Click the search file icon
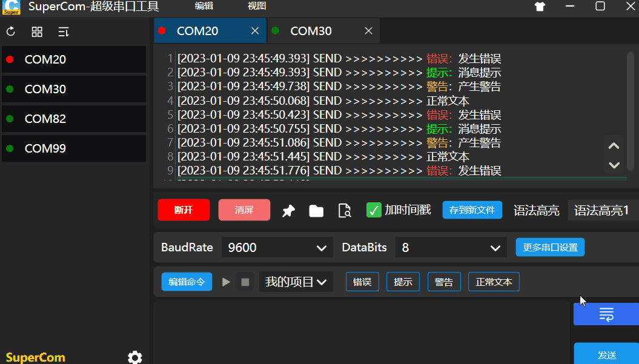Viewport: 639px width, 364px height. (345, 210)
